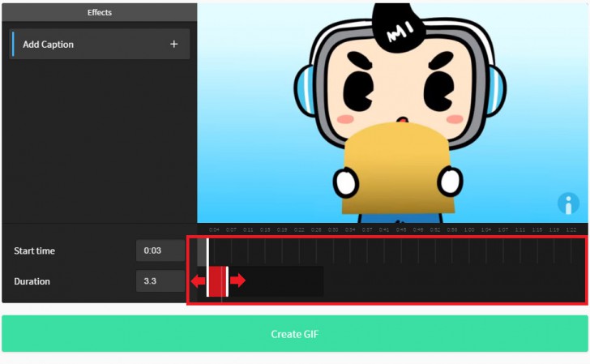The image size is (590, 364).
Task: Select the 1:22 marker on timeline ruler
Action: coord(571,229)
